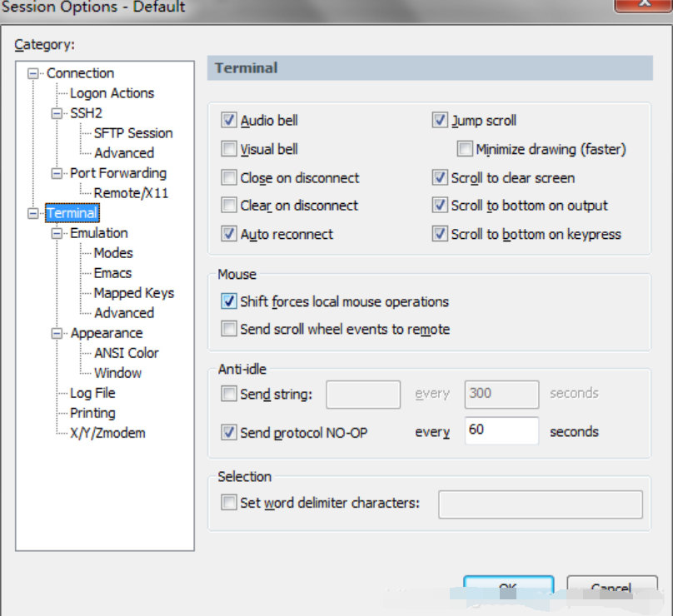Image resolution: width=673 pixels, height=616 pixels.
Task: Click the word delimiter characters field
Action: tap(541, 504)
